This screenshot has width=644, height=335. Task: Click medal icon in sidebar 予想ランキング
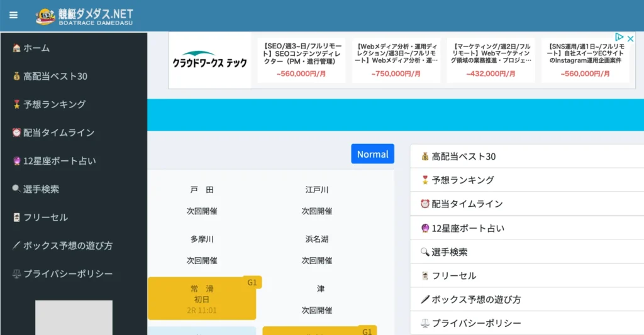pos(16,104)
